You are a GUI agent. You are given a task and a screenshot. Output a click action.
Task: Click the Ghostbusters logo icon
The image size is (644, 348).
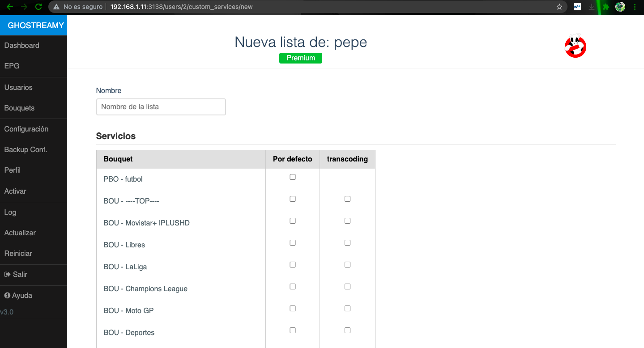pos(575,46)
